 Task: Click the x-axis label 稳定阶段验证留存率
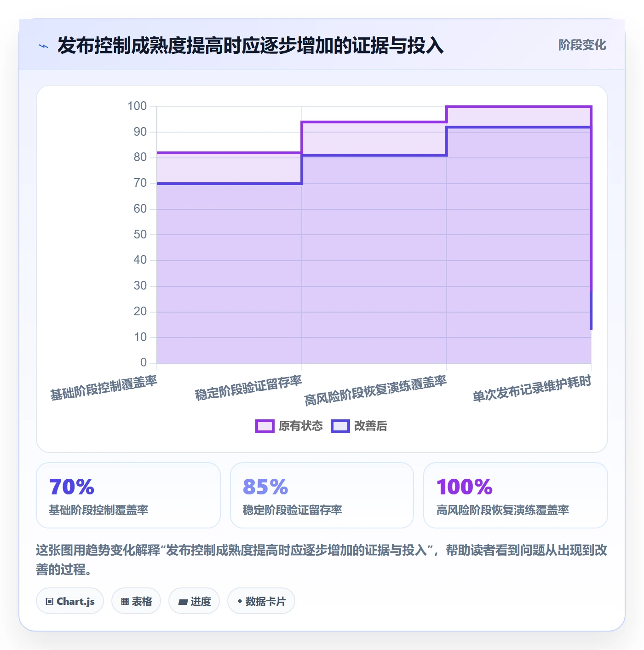click(x=248, y=388)
